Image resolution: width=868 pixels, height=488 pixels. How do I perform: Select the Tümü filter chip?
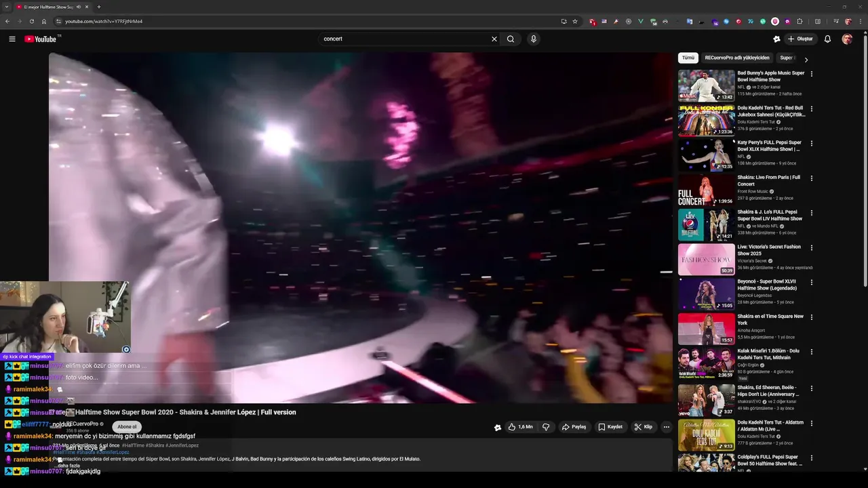click(688, 58)
